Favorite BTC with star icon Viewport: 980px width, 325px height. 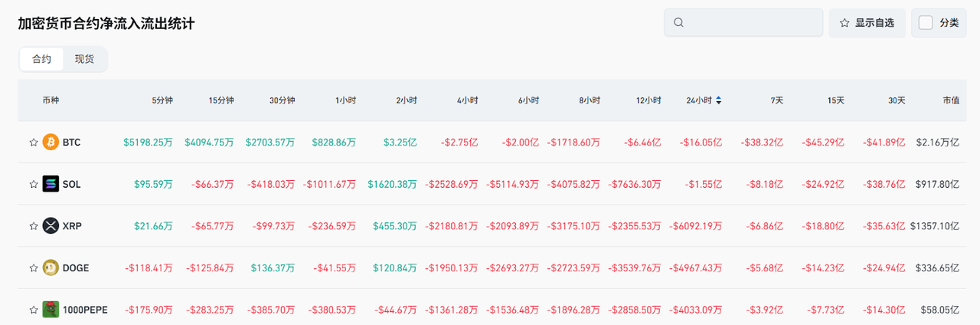tap(34, 143)
